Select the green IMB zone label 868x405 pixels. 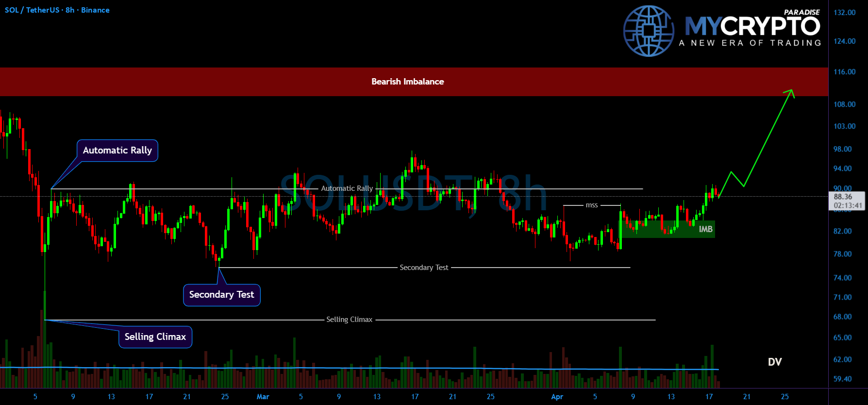tap(706, 229)
